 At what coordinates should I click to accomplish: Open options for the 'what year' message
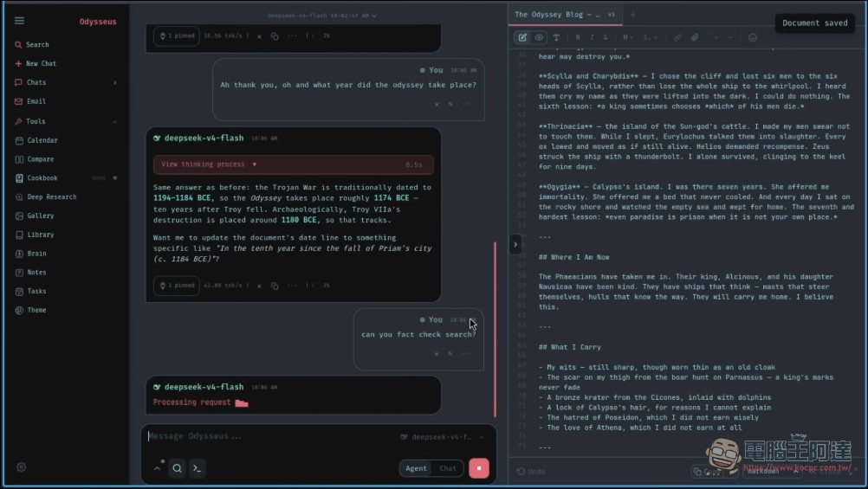467,104
